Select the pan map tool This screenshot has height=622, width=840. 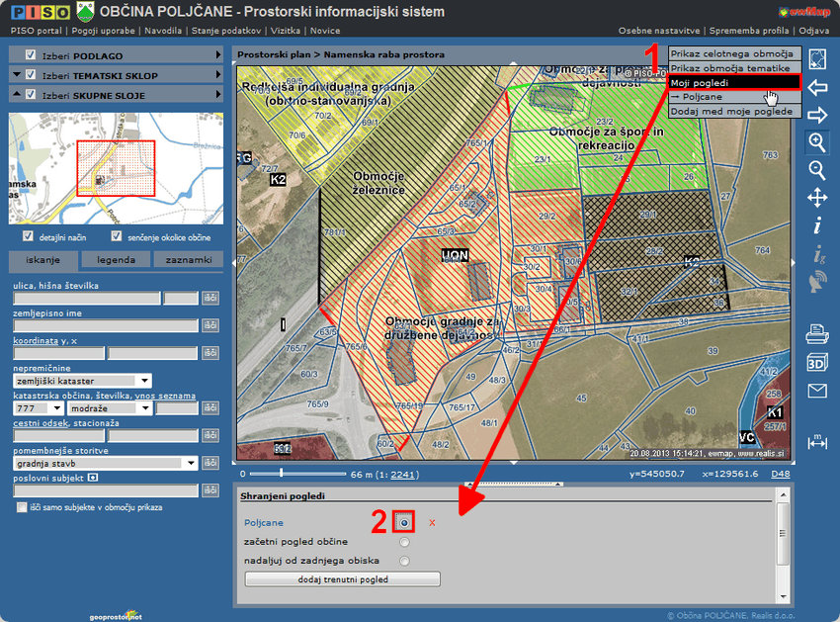pyautogui.click(x=817, y=198)
